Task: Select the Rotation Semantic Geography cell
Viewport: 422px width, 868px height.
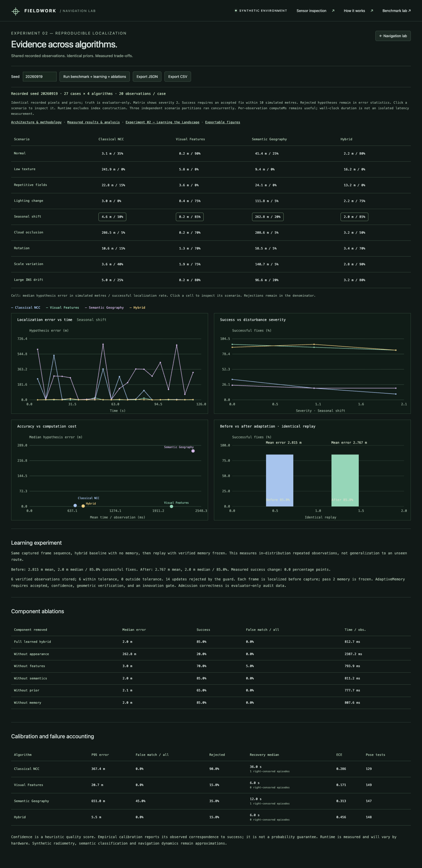Action: click(x=266, y=249)
